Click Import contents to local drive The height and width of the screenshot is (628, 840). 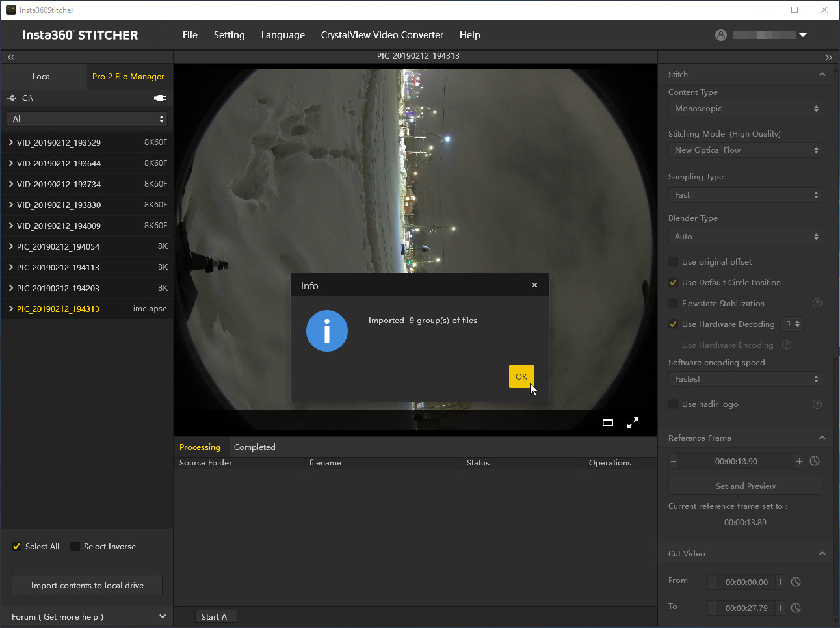(87, 585)
